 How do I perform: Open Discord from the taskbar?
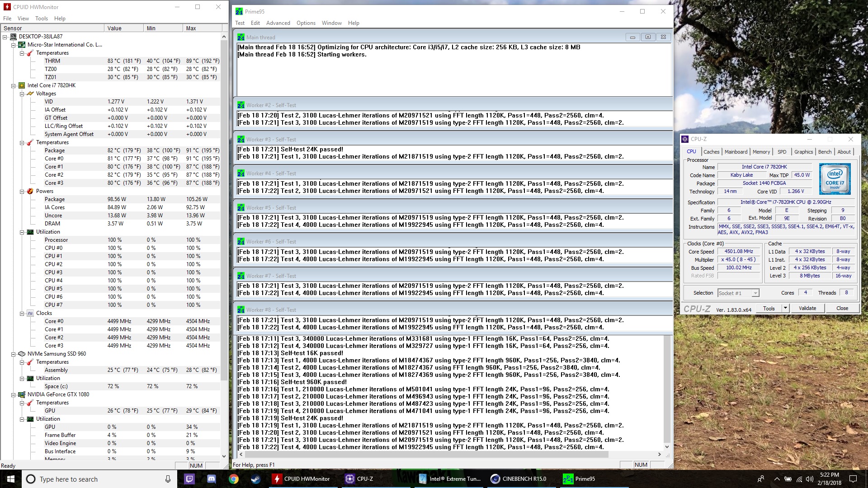[x=211, y=479]
